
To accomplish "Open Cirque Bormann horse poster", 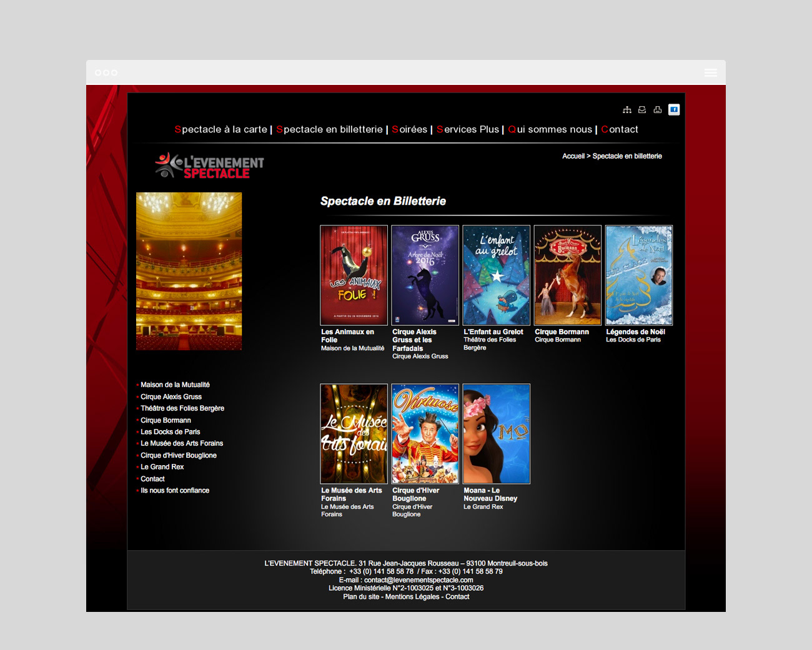I will tap(568, 275).
